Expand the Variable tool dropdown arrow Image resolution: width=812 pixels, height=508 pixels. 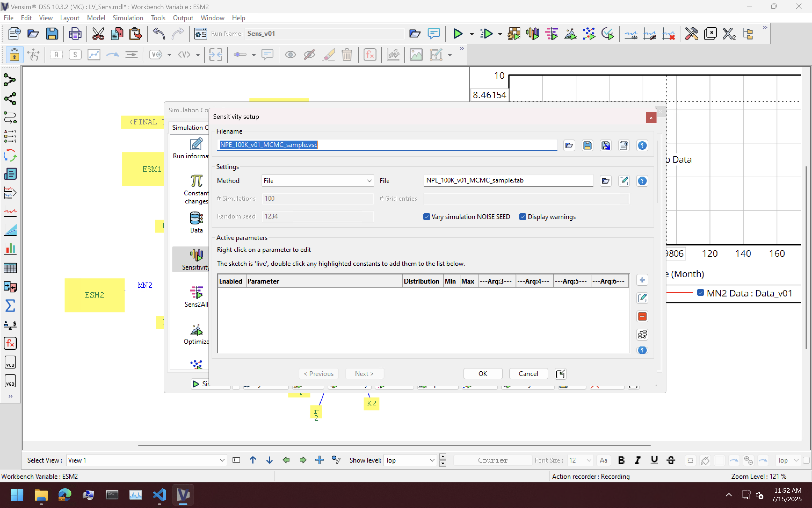point(169,55)
